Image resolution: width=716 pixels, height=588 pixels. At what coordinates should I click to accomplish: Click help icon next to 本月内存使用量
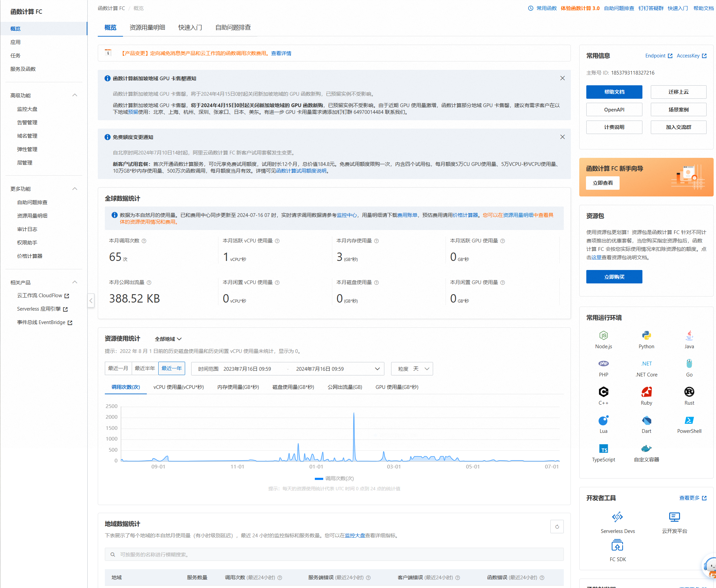pyautogui.click(x=376, y=241)
